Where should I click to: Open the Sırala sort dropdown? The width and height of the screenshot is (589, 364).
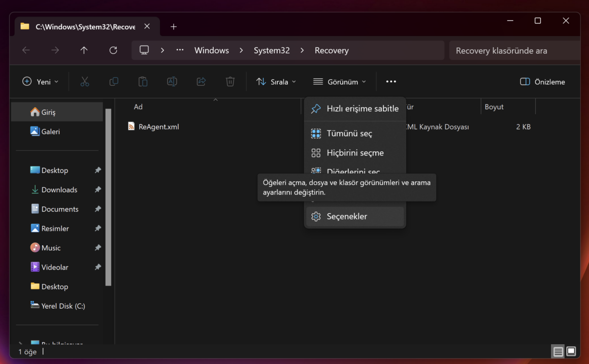(x=276, y=82)
